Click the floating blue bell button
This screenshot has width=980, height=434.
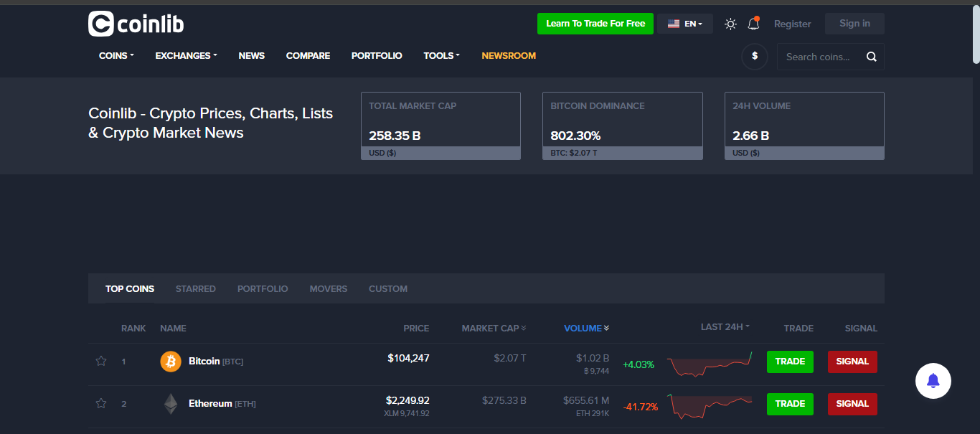[x=933, y=381]
